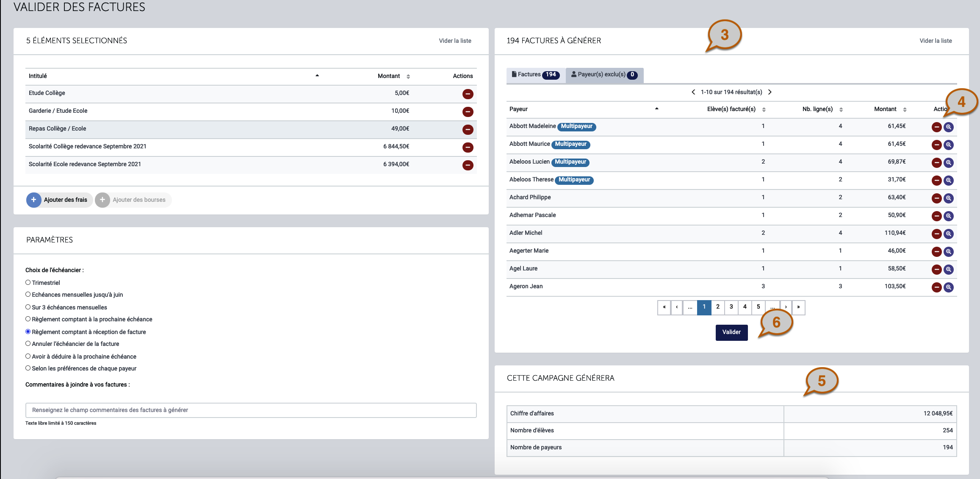The image size is (980, 479).
Task: Go to pagination page 5
Action: (x=759, y=307)
